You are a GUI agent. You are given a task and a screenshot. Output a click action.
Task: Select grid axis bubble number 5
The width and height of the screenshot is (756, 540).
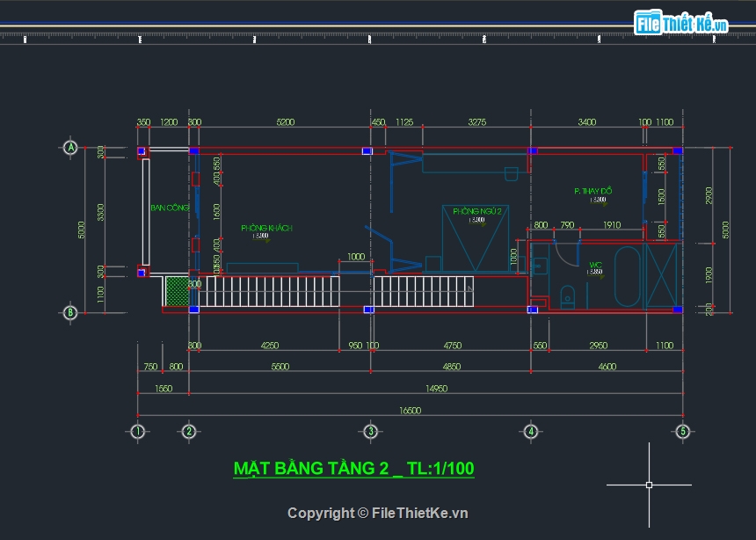682,431
